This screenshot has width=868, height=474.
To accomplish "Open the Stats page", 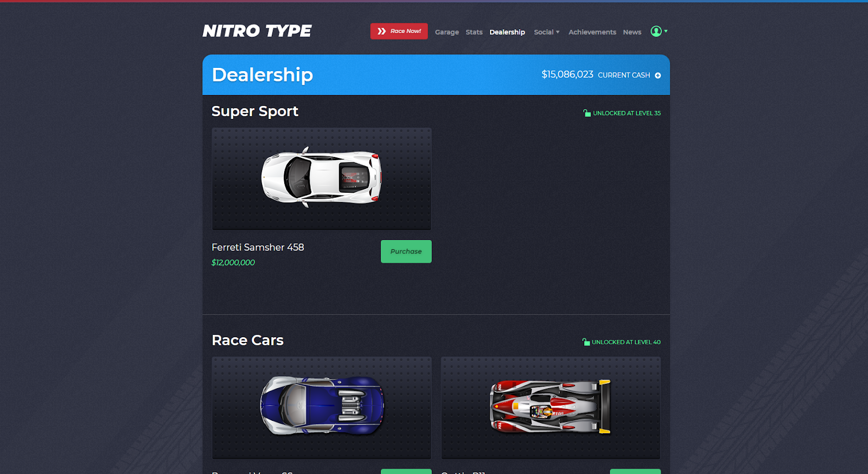I will coord(474,32).
